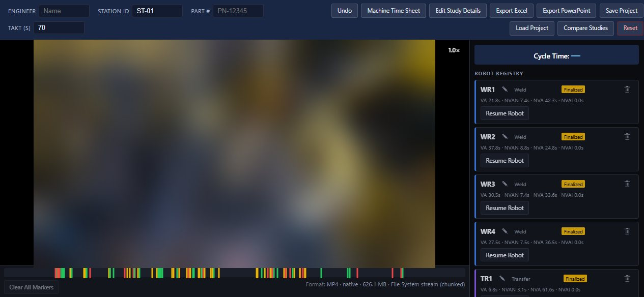Click the video format info text
644x297 pixels.
pos(385,285)
